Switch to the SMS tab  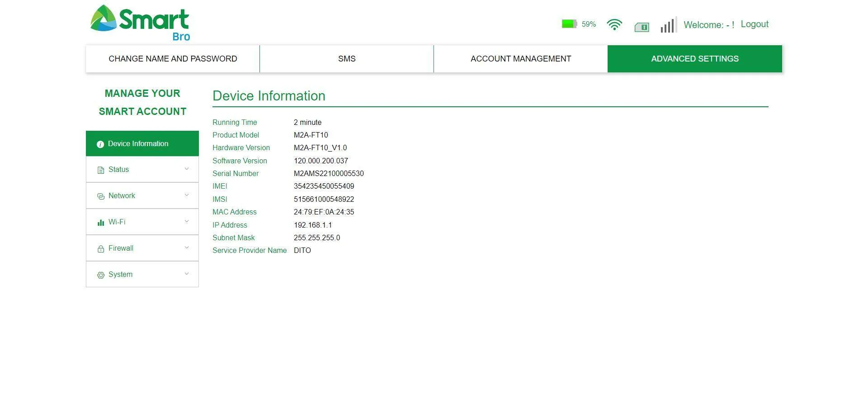pyautogui.click(x=347, y=59)
